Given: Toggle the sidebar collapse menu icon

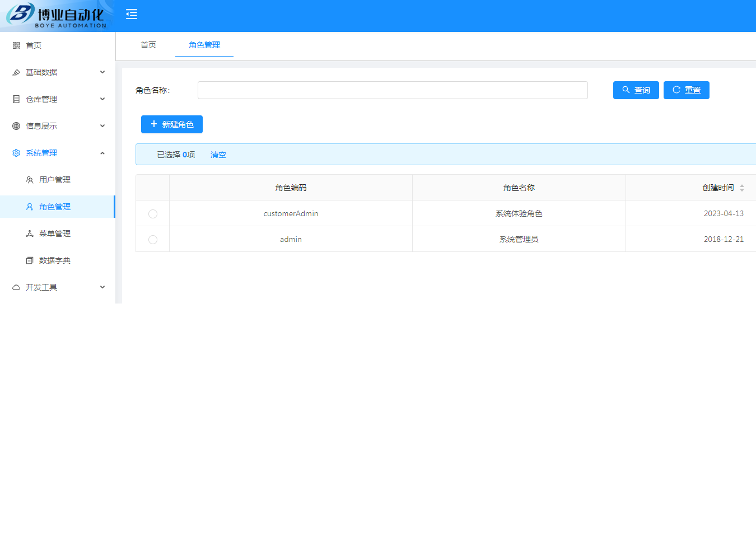Looking at the screenshot, I should pyautogui.click(x=132, y=14).
